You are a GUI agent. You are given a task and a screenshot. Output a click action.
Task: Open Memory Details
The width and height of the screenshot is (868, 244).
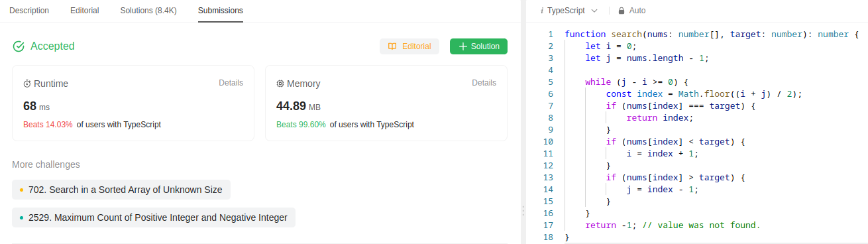(484, 83)
